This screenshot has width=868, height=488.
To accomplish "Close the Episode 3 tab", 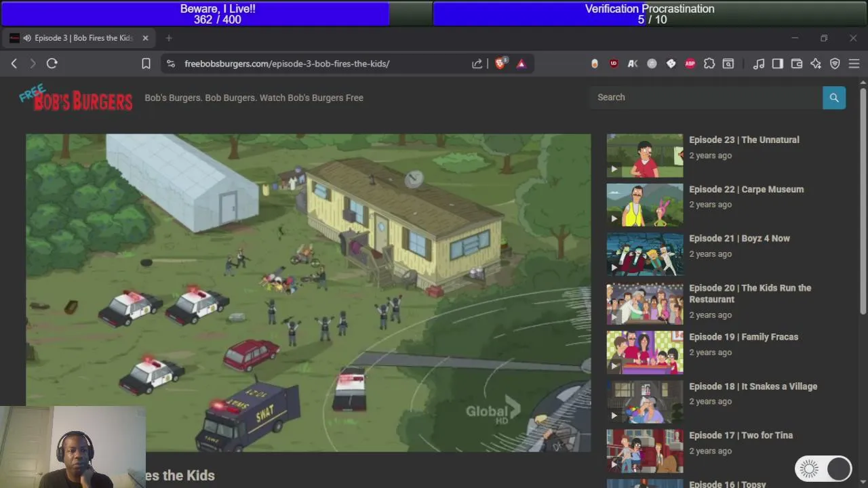I will [x=145, y=38].
